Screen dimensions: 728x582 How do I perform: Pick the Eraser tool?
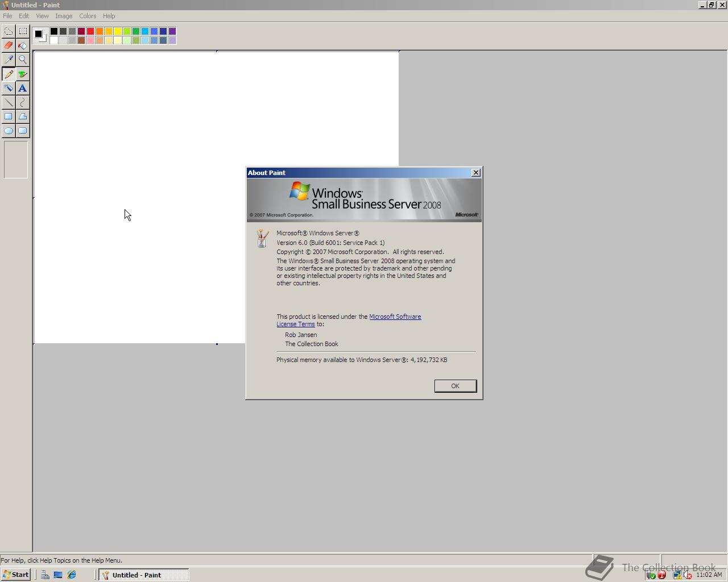[x=9, y=45]
